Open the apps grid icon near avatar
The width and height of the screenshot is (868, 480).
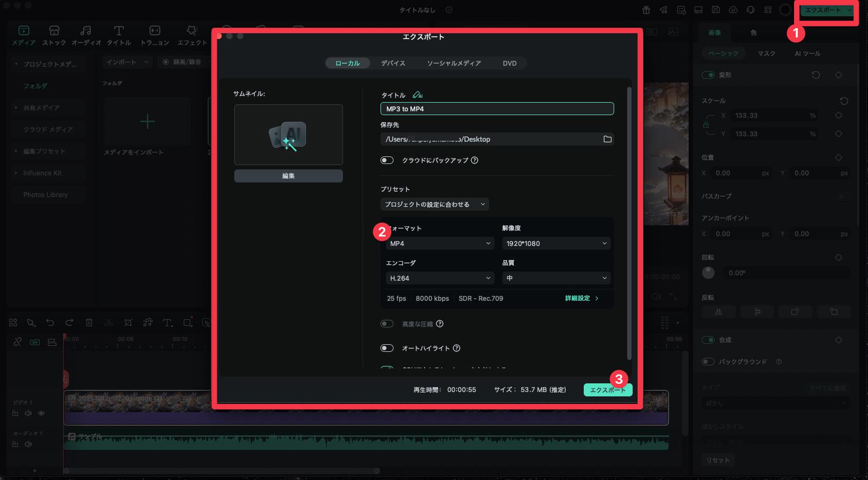click(768, 10)
